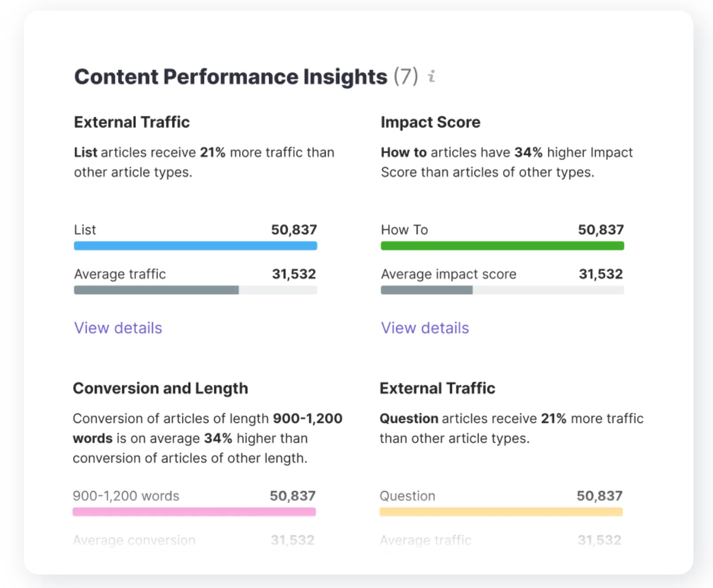Select the How To row label
This screenshot has height=588, width=713.
[x=404, y=229]
